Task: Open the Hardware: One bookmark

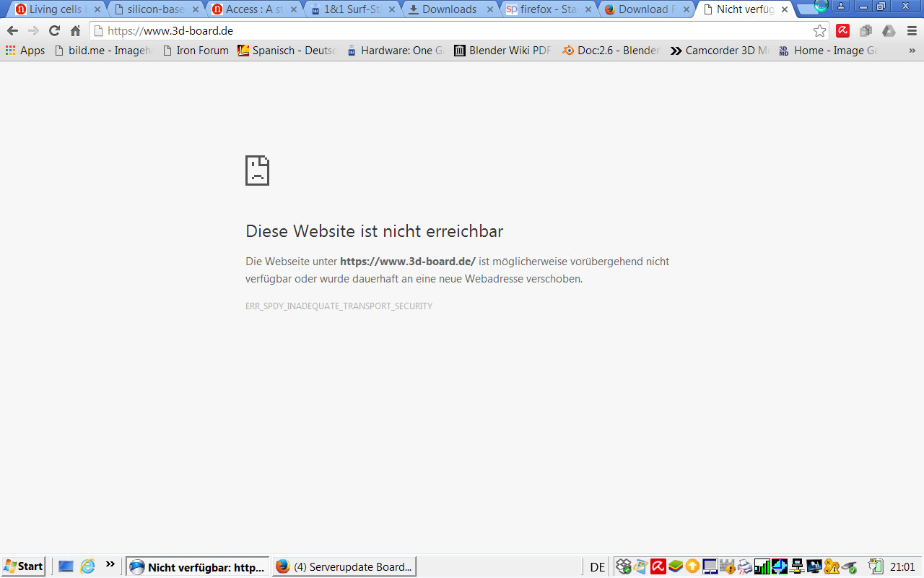Action: (395, 51)
